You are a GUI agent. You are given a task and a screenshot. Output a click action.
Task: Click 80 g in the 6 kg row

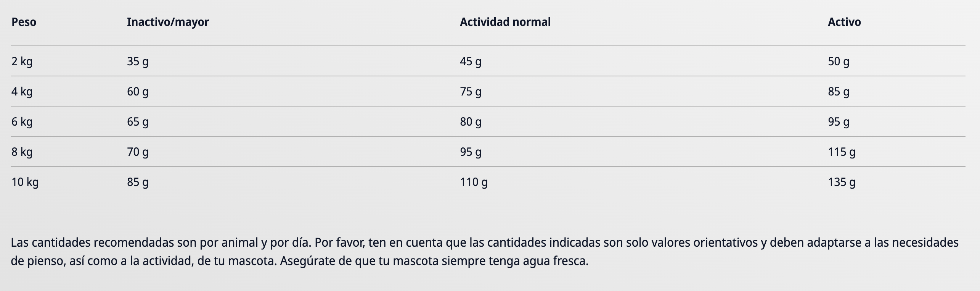pyautogui.click(x=471, y=122)
